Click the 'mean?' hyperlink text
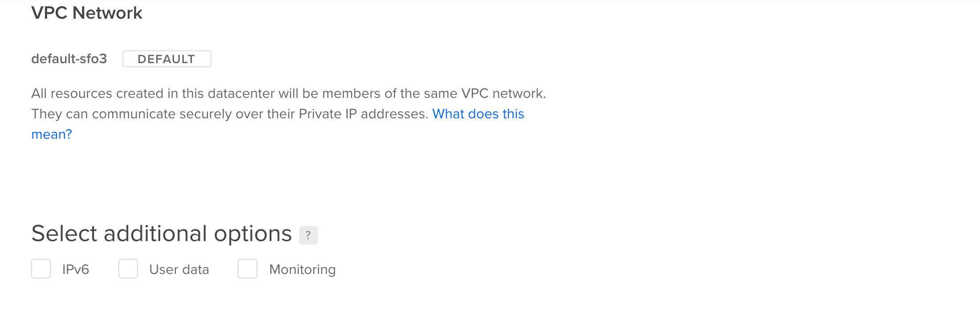Viewport: 980px width, 314px height. (52, 134)
